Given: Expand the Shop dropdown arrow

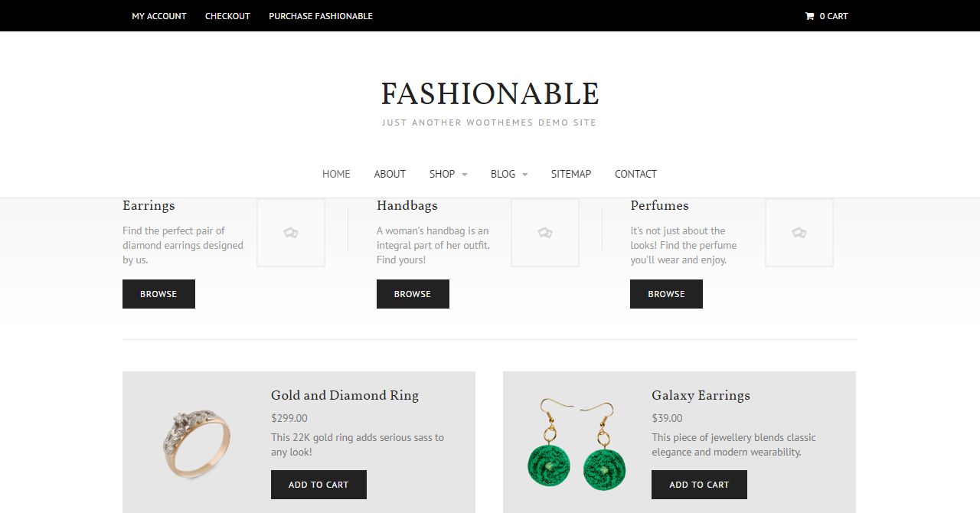Looking at the screenshot, I should [465, 175].
